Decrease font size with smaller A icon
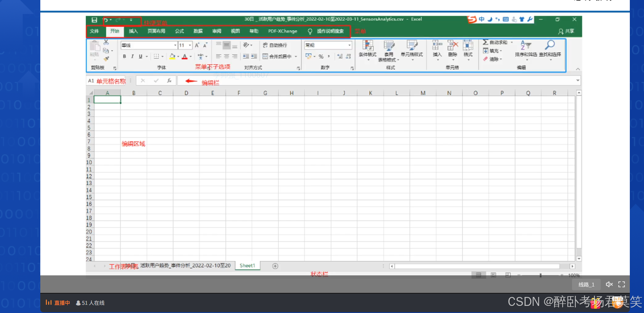Image resolution: width=644 pixels, height=313 pixels. (205, 45)
